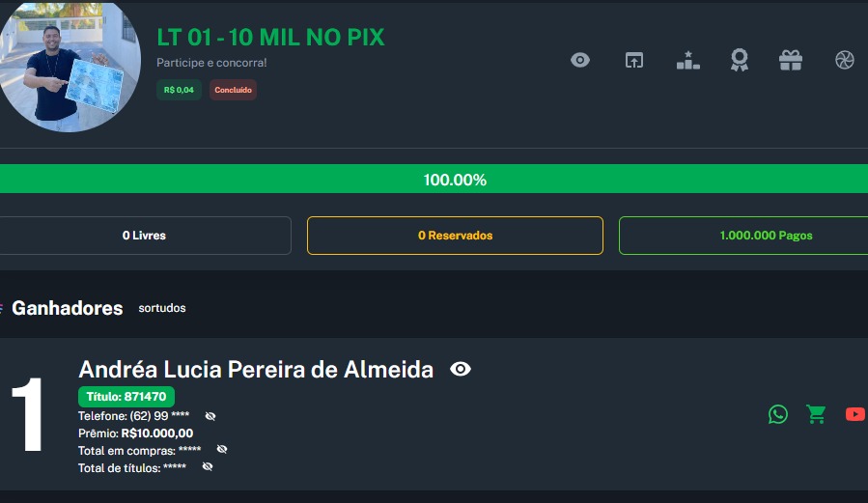Screen dimensions: 868x503
Task: Click the eye icon in the header toolbar
Action: pyautogui.click(x=579, y=60)
